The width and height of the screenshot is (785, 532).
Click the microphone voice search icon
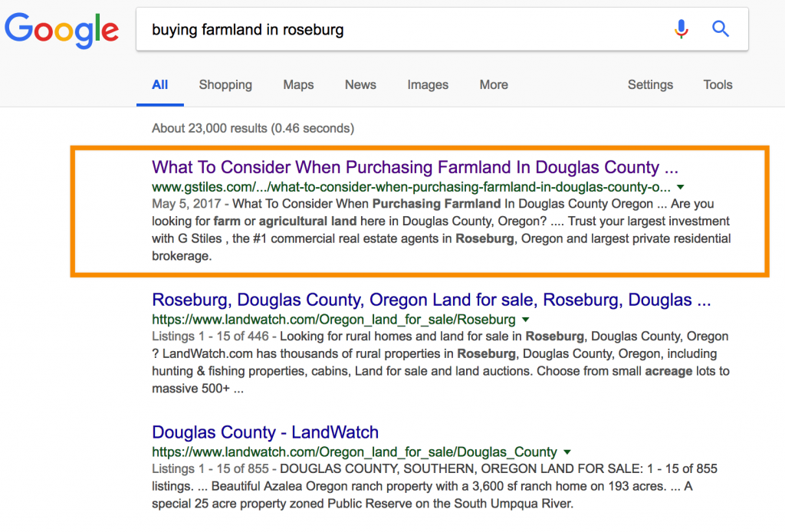681,29
